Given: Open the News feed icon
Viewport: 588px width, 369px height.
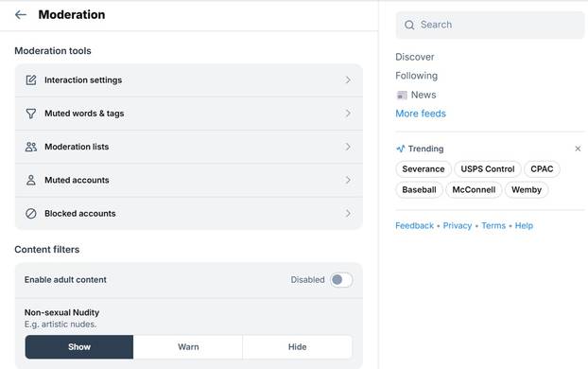Looking at the screenshot, I should (402, 95).
